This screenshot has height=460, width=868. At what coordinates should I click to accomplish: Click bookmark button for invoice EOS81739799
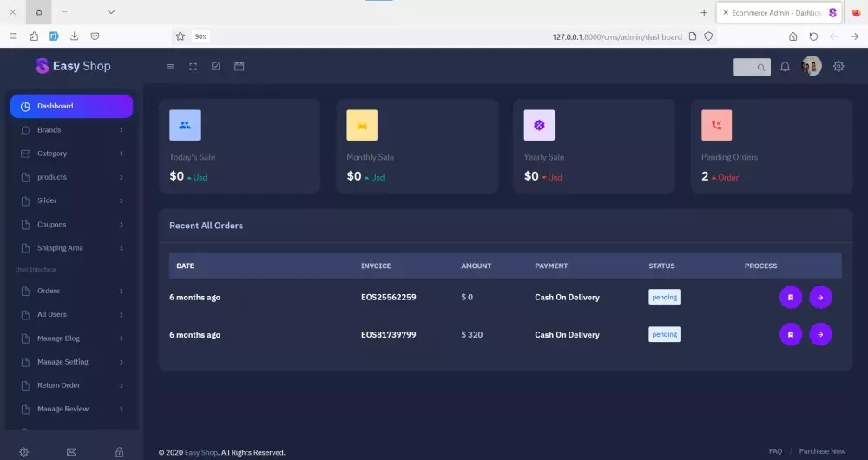tap(791, 334)
